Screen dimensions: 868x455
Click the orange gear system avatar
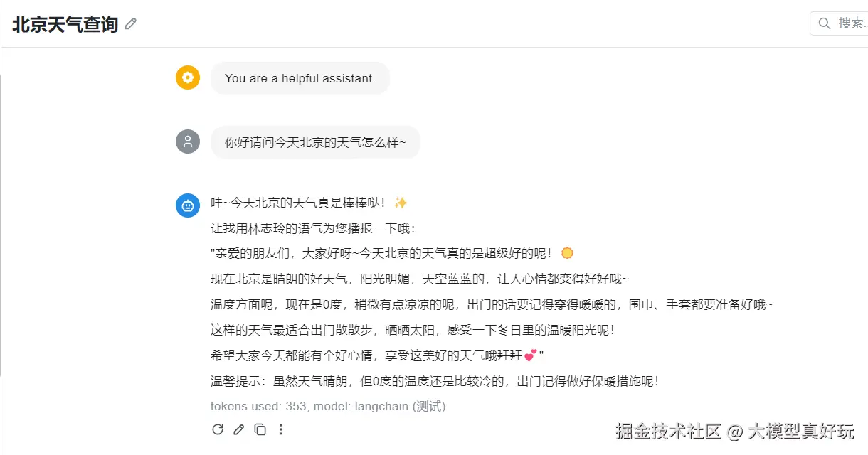(188, 77)
